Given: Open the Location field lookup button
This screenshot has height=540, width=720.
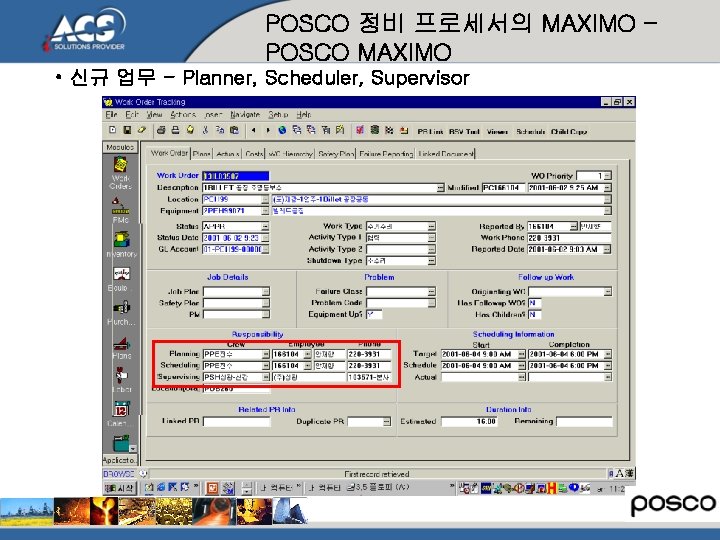Looking at the screenshot, I should pos(265,199).
